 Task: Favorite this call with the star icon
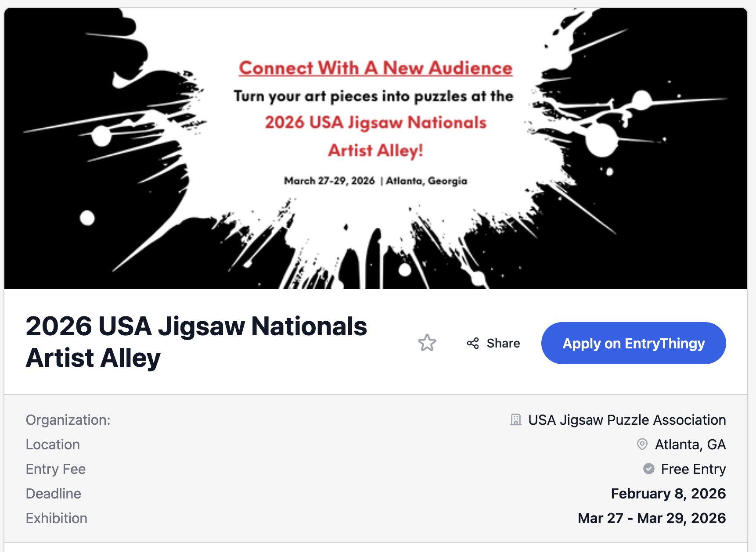427,343
